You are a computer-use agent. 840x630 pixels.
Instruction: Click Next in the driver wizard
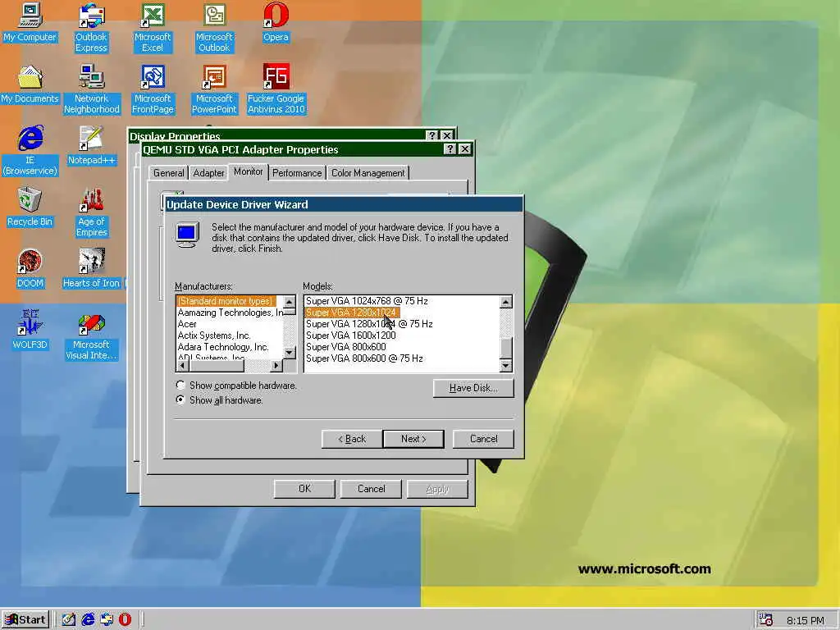[x=413, y=439]
